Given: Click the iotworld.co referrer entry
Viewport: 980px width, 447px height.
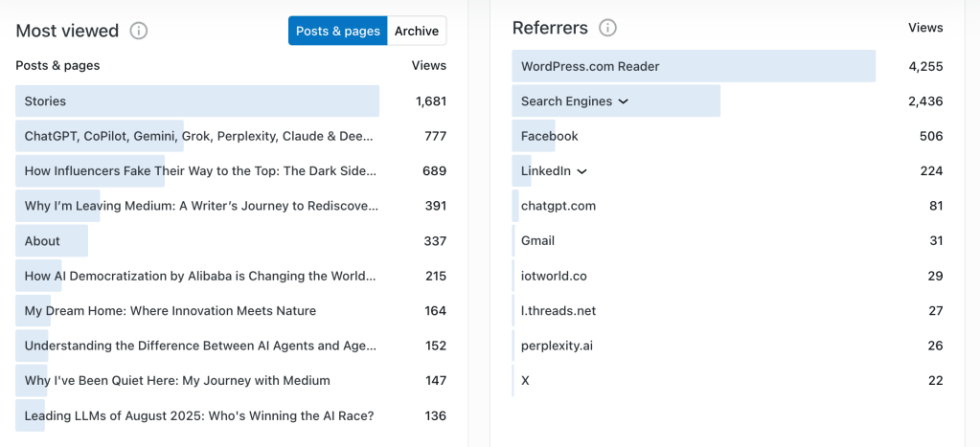Looking at the screenshot, I should click(x=554, y=276).
